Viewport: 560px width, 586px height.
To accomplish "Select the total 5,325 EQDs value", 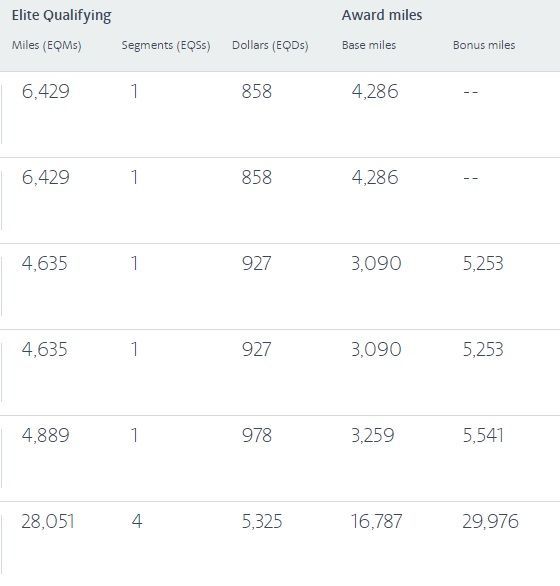I will click(262, 521).
